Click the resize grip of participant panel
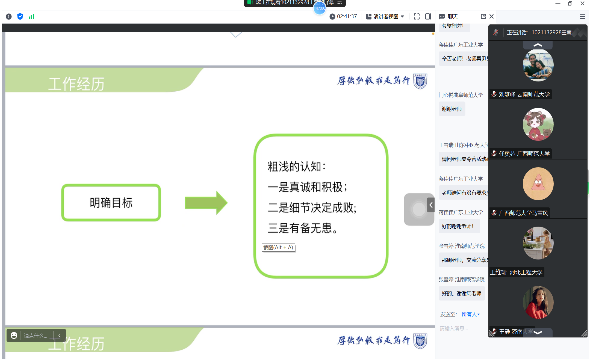Image resolution: width=590 pixels, height=360 pixels. pyautogui.click(x=584, y=333)
